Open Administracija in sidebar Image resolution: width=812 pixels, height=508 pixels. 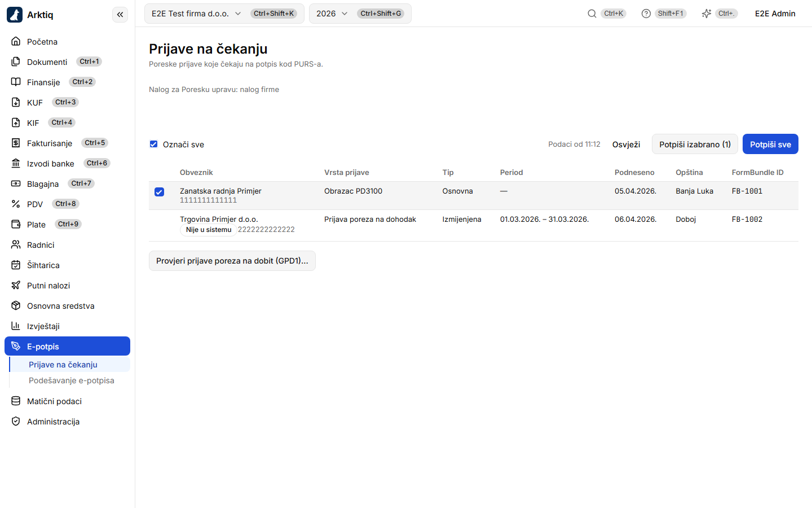tap(67, 422)
